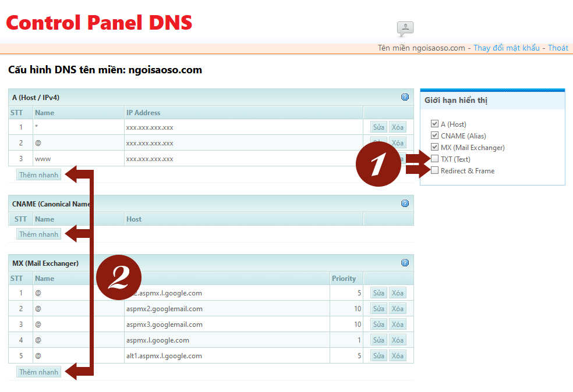Click Thêm nhanh below MX records

click(x=38, y=372)
